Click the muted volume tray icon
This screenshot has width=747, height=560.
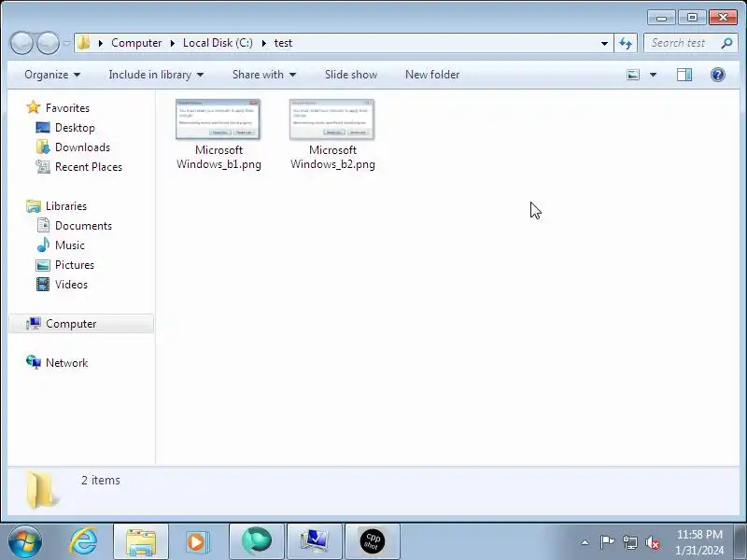[x=652, y=542]
